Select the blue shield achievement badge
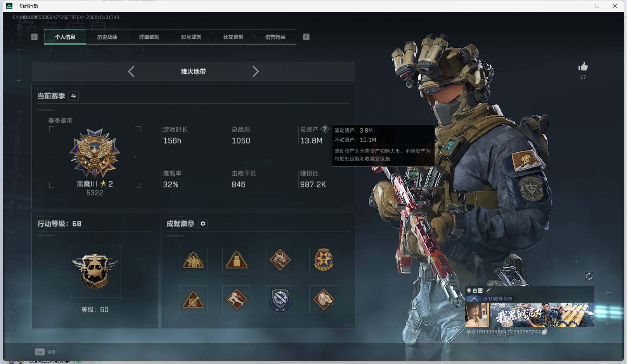Image resolution: width=627 pixels, height=364 pixels. 280,300
